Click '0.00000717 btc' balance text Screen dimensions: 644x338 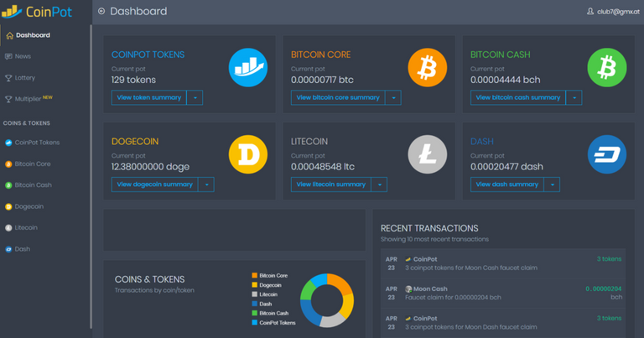[x=322, y=80]
